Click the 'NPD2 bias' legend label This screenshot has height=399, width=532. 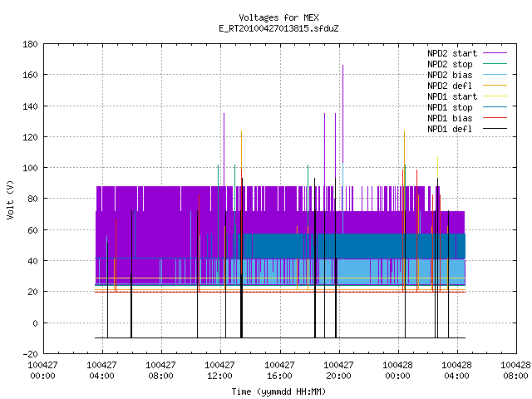tap(450, 75)
